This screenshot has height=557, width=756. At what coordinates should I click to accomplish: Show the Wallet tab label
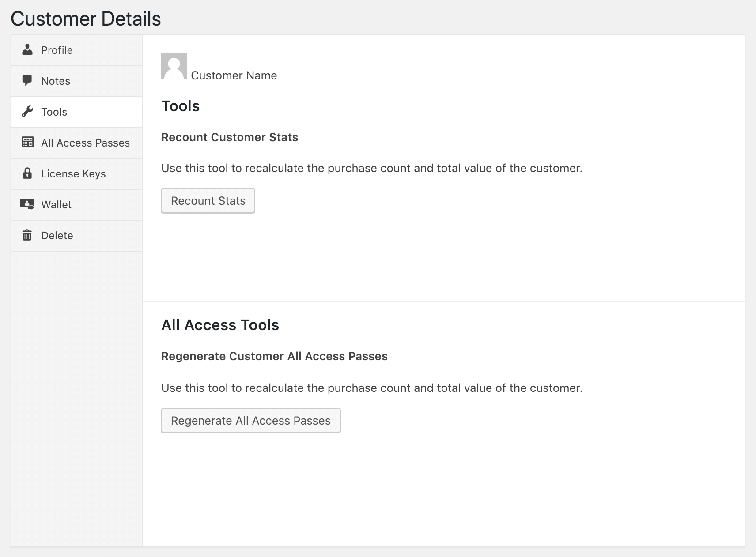[56, 205]
